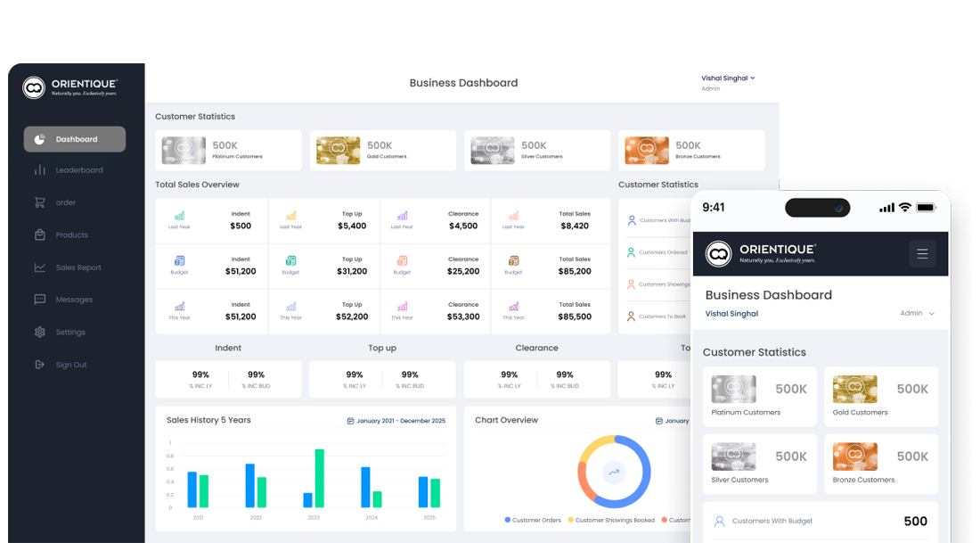Open the Platinum Customers card on mobile

[x=759, y=397]
